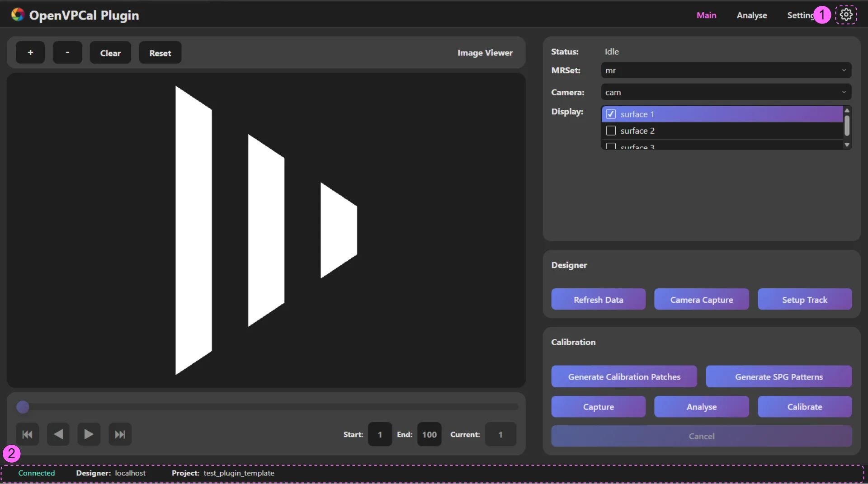Click the timeline slider handle
The width and height of the screenshot is (868, 484).
23,407
